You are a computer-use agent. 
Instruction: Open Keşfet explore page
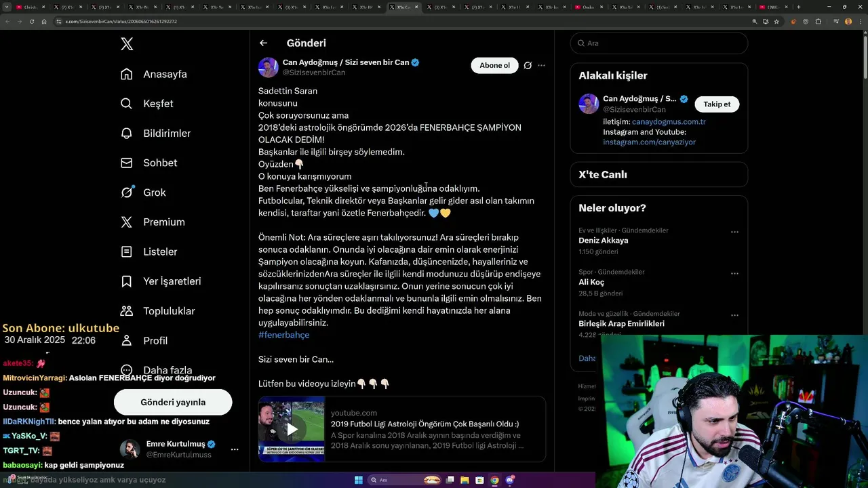pos(146,104)
